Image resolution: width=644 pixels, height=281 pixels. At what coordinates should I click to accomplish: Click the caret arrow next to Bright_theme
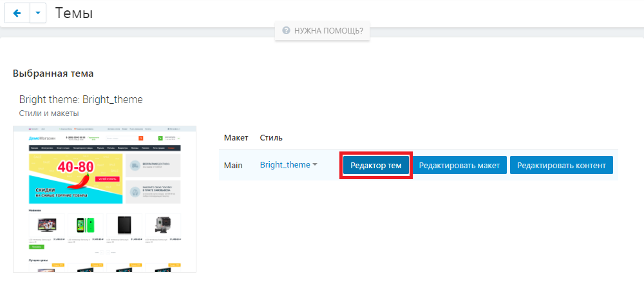coord(315,165)
